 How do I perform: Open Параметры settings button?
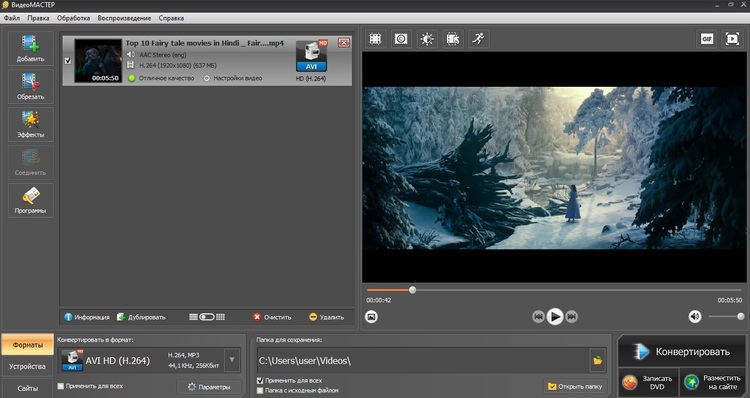pyautogui.click(x=209, y=387)
